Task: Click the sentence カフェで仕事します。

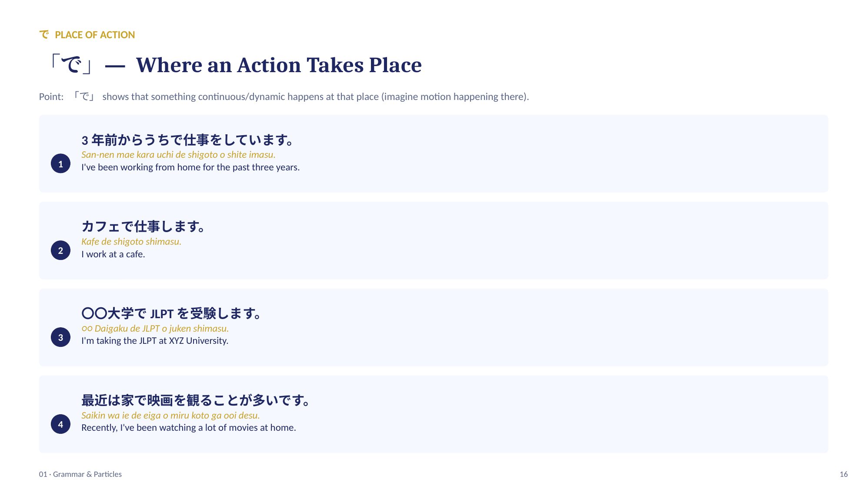Action: click(x=143, y=226)
